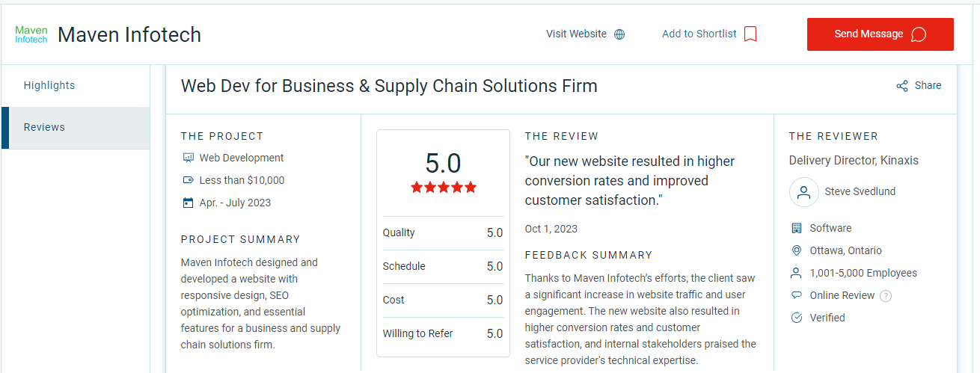This screenshot has width=980, height=373.
Task: Click the question mark icon near Online Review
Action: pyautogui.click(x=886, y=296)
